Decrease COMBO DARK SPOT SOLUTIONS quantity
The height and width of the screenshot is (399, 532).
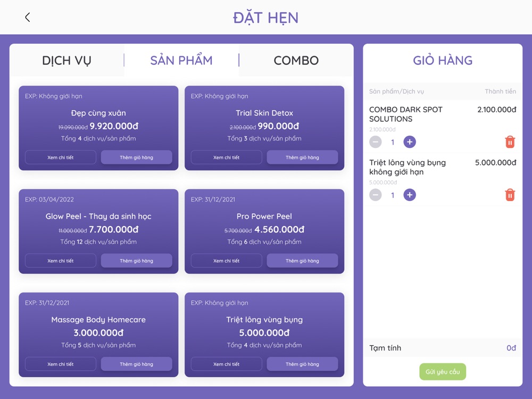point(375,142)
